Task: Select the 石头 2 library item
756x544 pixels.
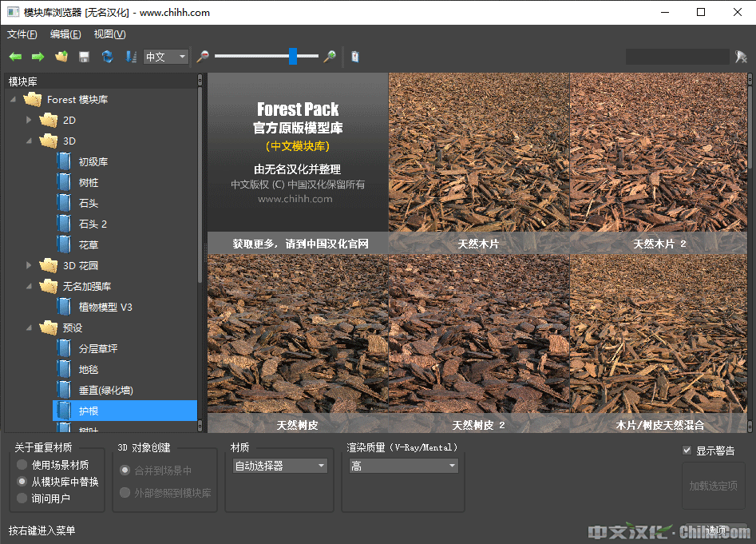Action: point(93,224)
